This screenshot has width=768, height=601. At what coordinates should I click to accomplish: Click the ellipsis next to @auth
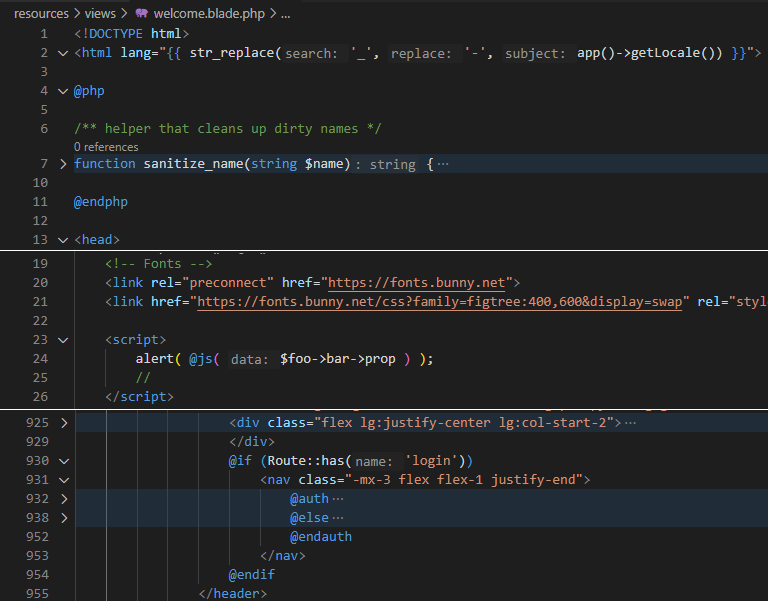(338, 499)
